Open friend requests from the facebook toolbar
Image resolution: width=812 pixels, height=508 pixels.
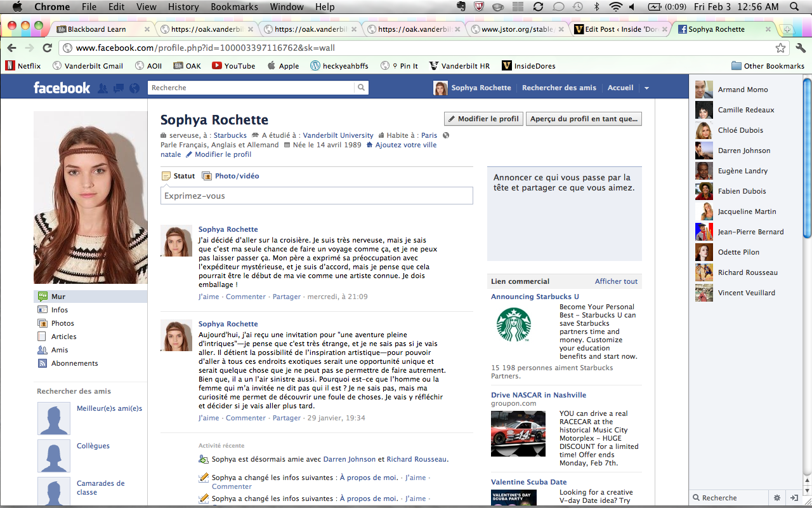(x=103, y=88)
